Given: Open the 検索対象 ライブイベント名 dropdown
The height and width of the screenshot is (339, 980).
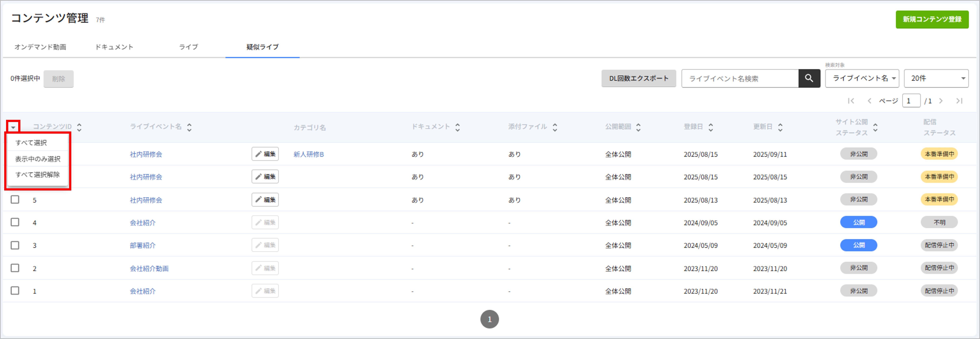Looking at the screenshot, I should click(x=862, y=78).
